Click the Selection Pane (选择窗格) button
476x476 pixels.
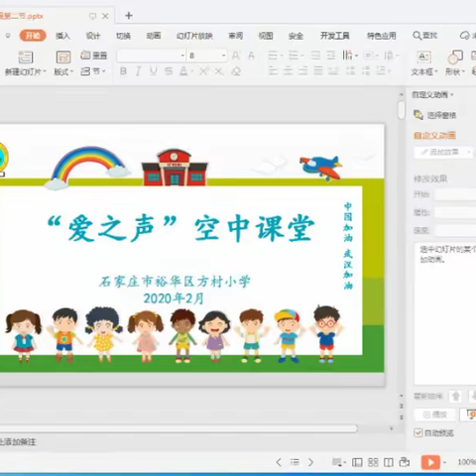tap(435, 115)
